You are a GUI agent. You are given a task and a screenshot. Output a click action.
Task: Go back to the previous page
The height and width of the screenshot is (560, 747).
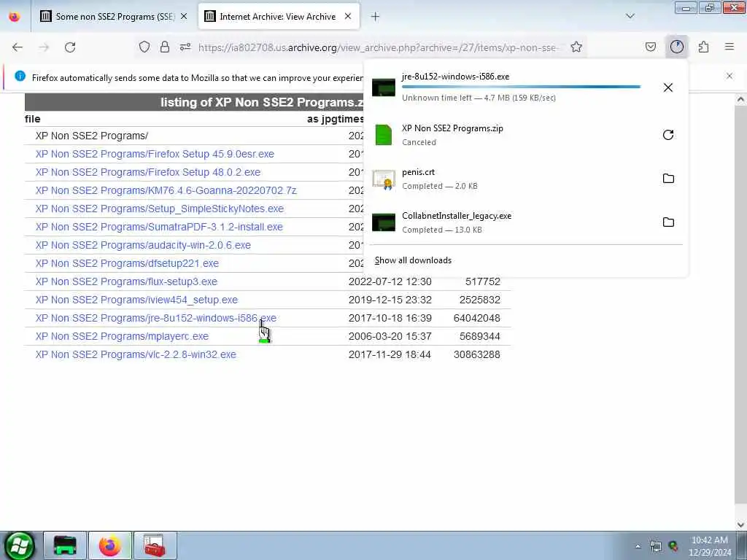(18, 47)
